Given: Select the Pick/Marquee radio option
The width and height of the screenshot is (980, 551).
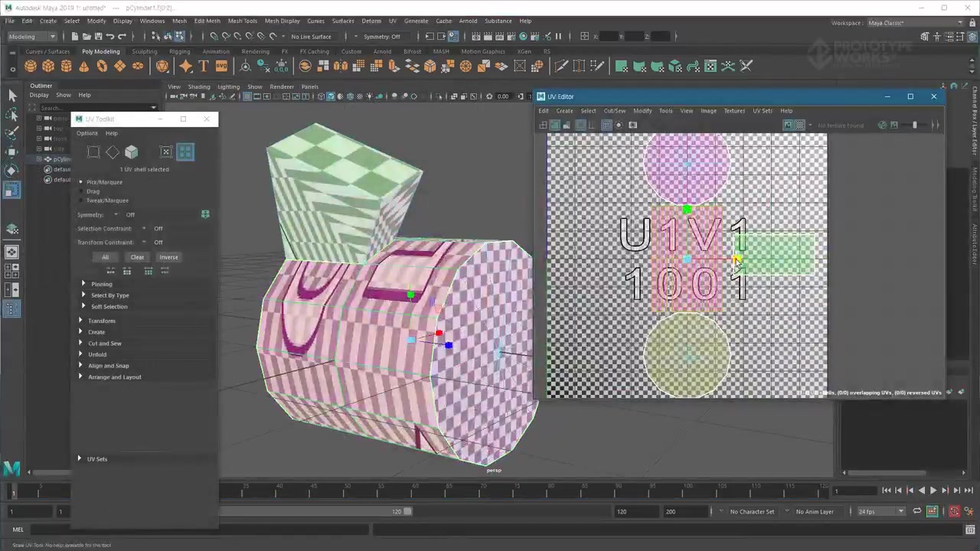Looking at the screenshot, I should [81, 182].
